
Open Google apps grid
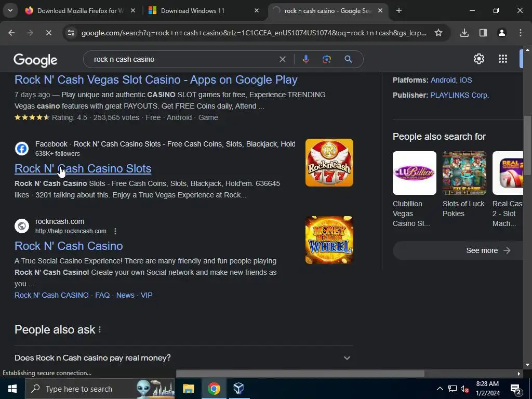point(503,59)
